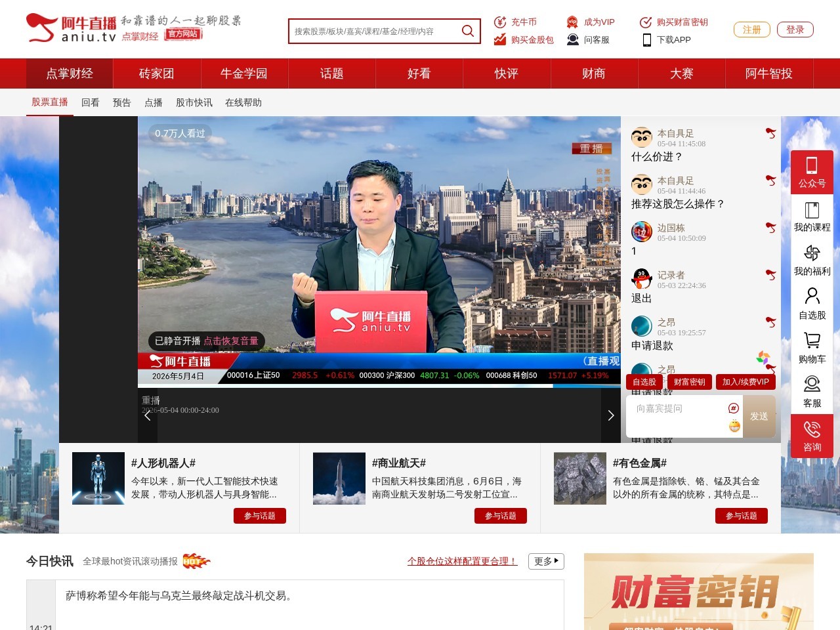Click the 发送 send button

tap(759, 416)
